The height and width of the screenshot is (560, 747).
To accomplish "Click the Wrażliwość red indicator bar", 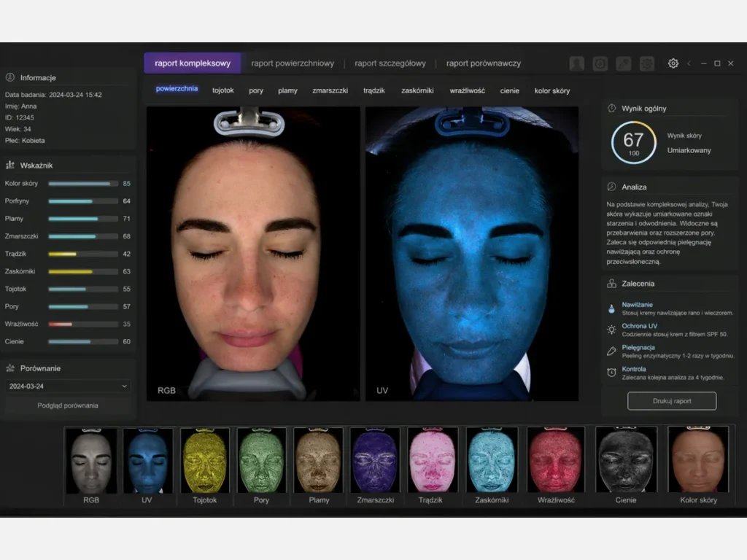I will [83, 324].
